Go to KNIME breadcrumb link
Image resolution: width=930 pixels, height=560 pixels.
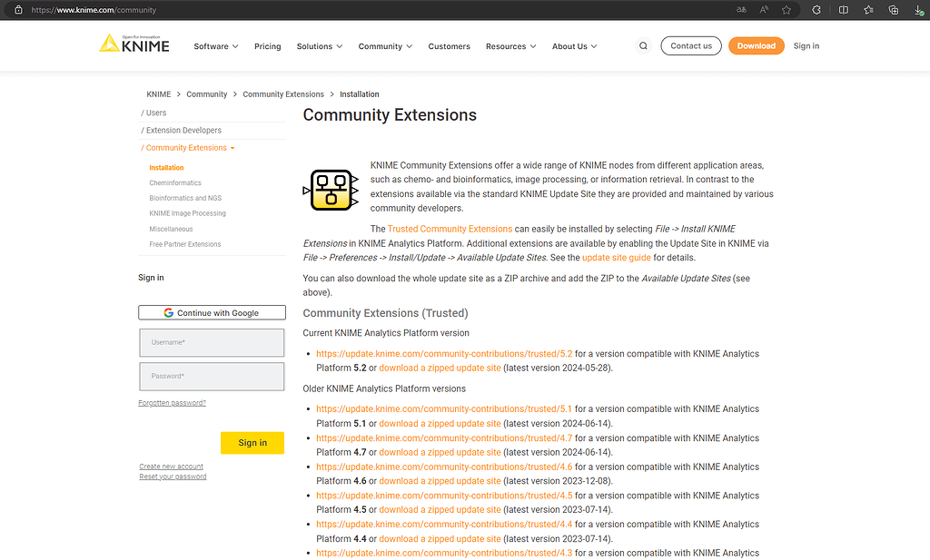[x=158, y=94]
